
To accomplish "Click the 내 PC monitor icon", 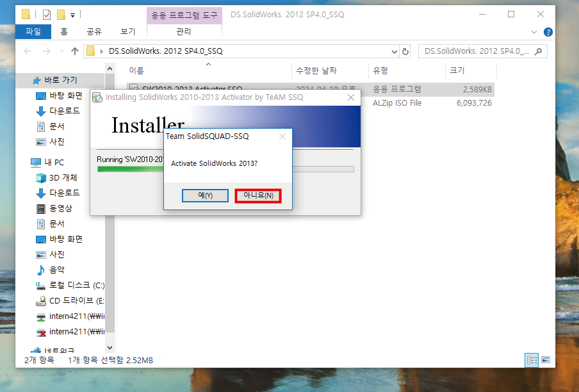I will (x=36, y=163).
